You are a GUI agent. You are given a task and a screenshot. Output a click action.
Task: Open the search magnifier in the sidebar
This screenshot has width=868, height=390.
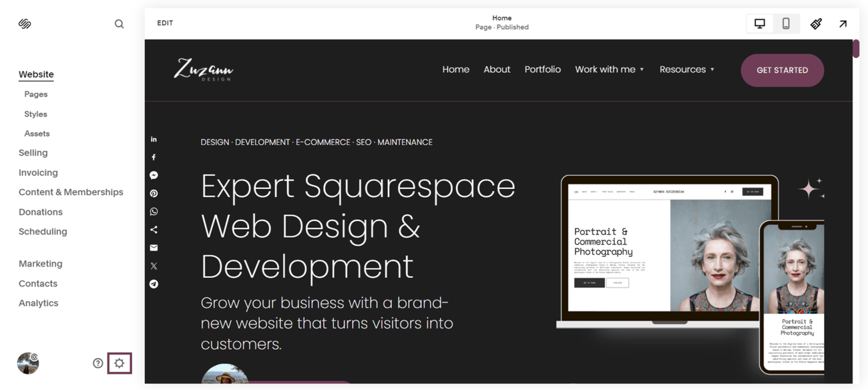click(x=119, y=24)
